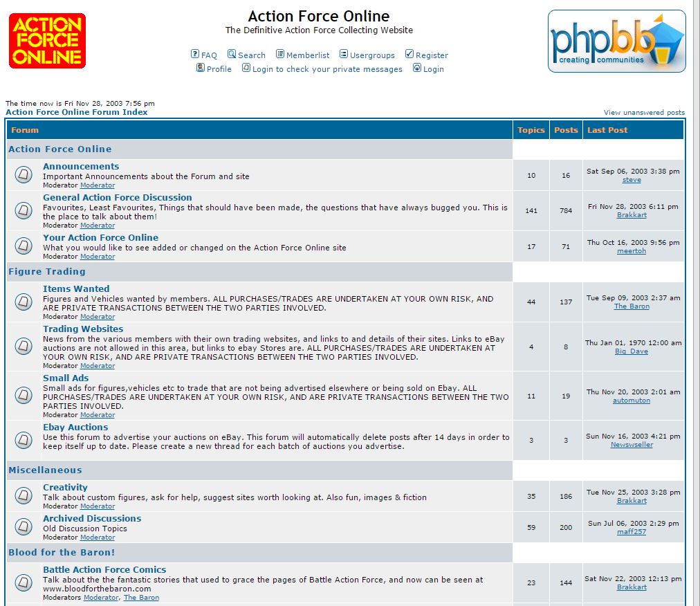Open the Login link text

pyautogui.click(x=434, y=69)
